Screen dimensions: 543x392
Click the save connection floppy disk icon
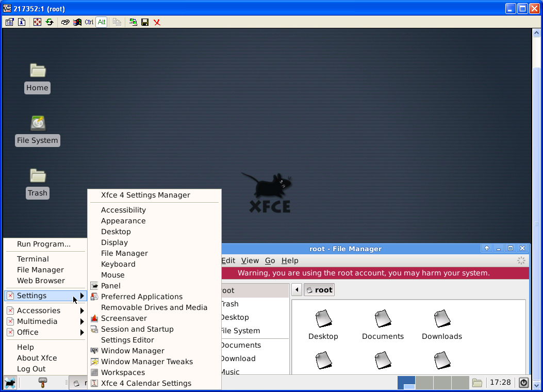click(x=145, y=22)
